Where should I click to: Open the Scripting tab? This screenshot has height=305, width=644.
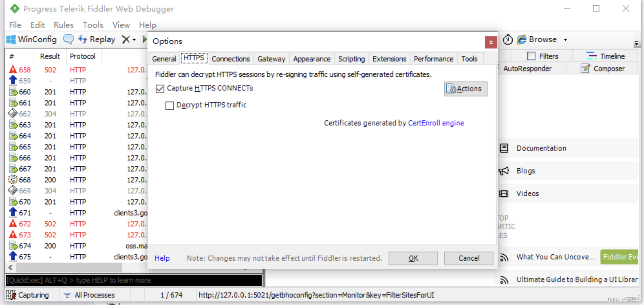(351, 59)
